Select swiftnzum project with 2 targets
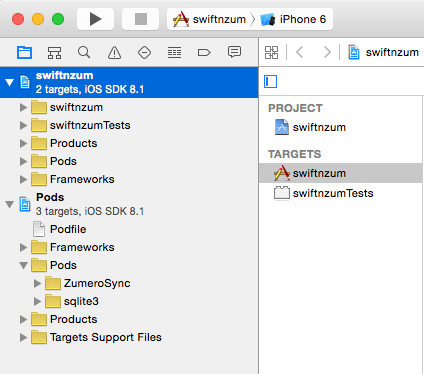424x374 pixels. (129, 82)
